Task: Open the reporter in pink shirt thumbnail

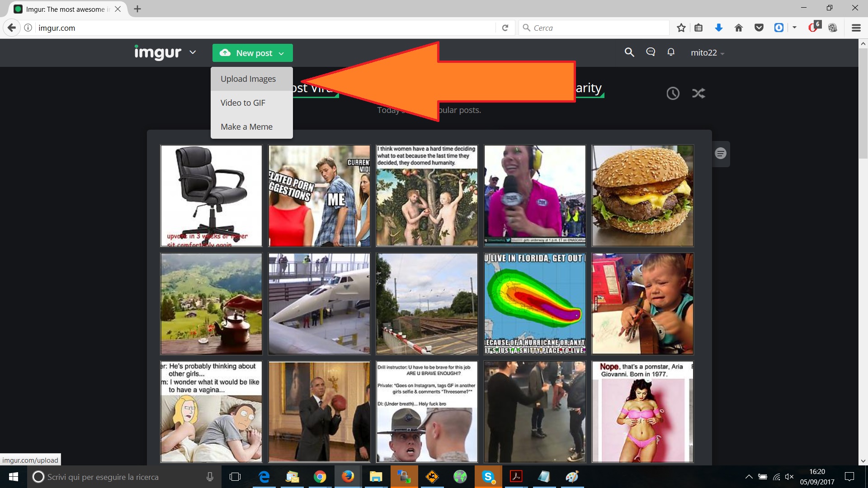Action: pos(535,196)
